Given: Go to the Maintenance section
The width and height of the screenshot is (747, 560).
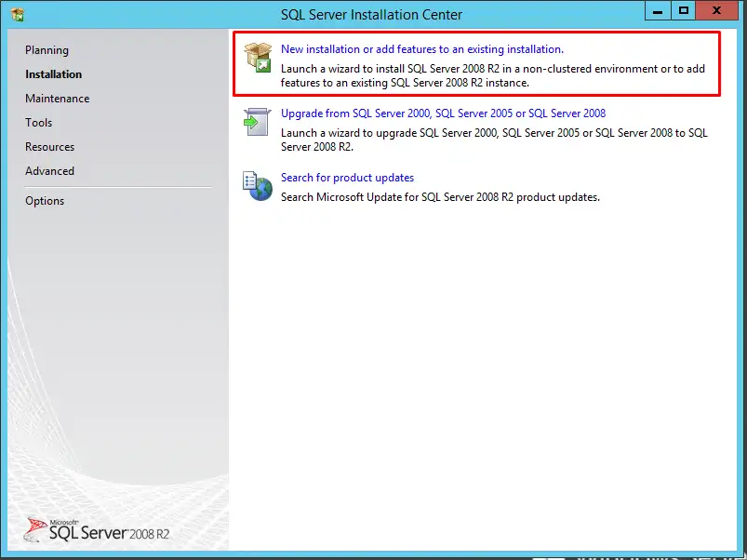Looking at the screenshot, I should click(57, 99).
